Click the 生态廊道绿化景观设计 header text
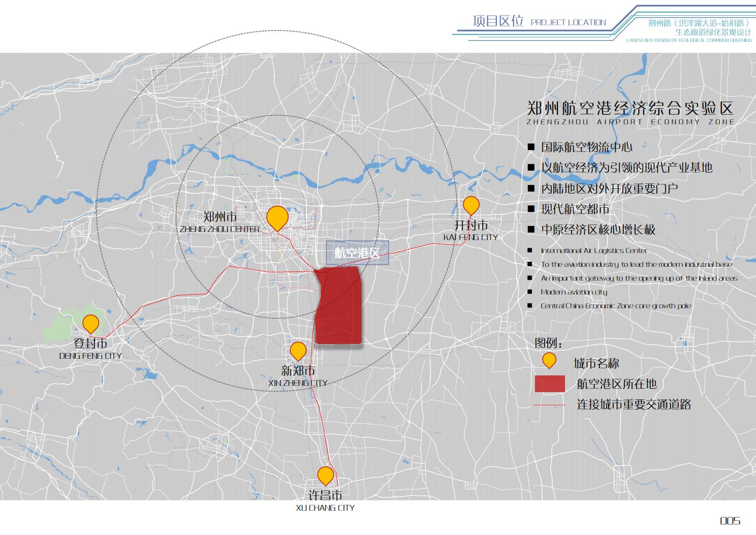Image resolution: width=756 pixels, height=535 pixels. (713, 32)
